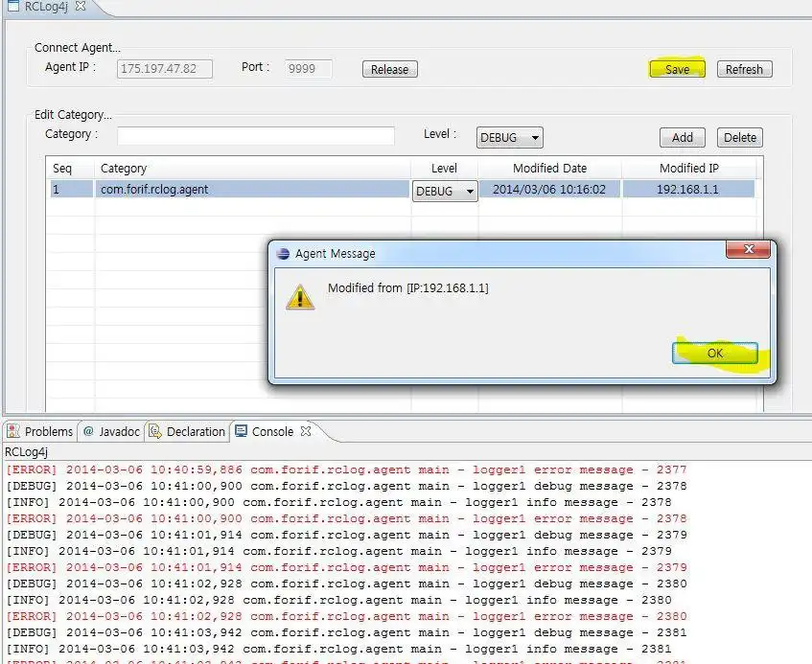
Task: Click the Level column header
Action: [x=444, y=169]
